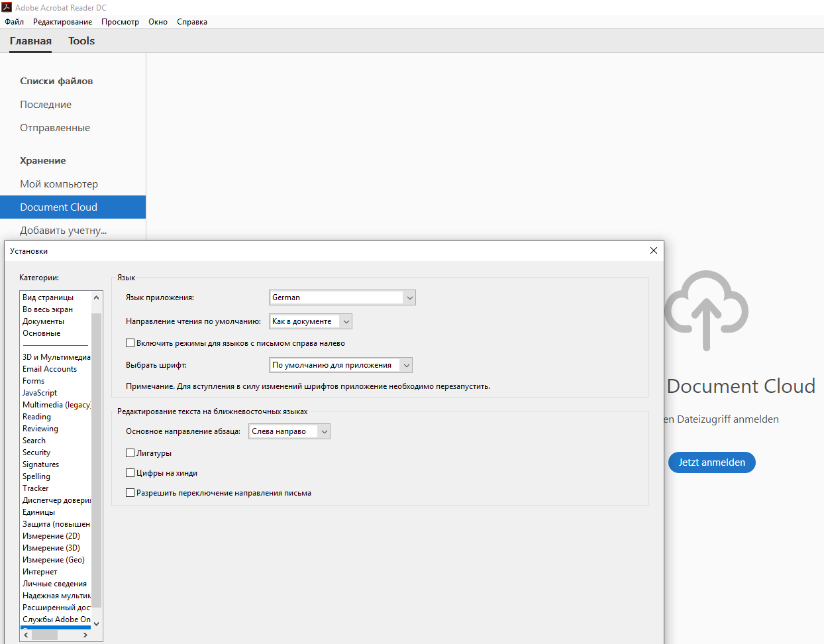
Task: Select the Интернет category
Action: point(40,572)
